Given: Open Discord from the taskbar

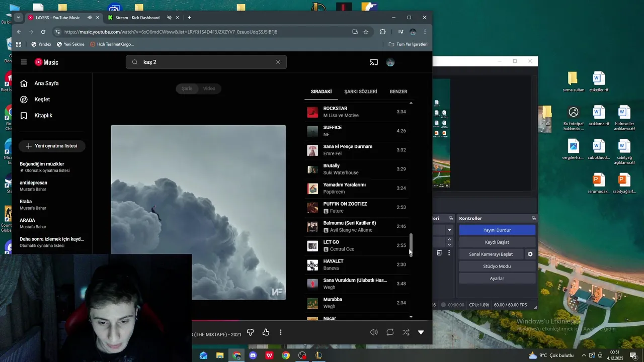Looking at the screenshot, I should [253, 355].
